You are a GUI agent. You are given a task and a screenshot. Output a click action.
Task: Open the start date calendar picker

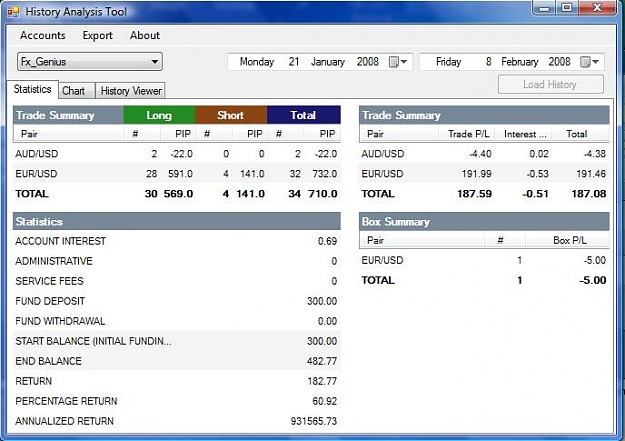(x=398, y=62)
